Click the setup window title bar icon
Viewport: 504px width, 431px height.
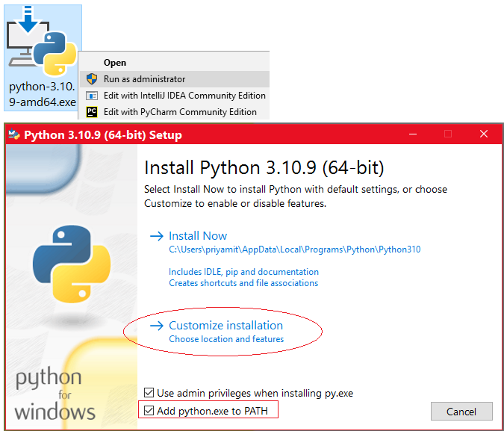[14, 134]
